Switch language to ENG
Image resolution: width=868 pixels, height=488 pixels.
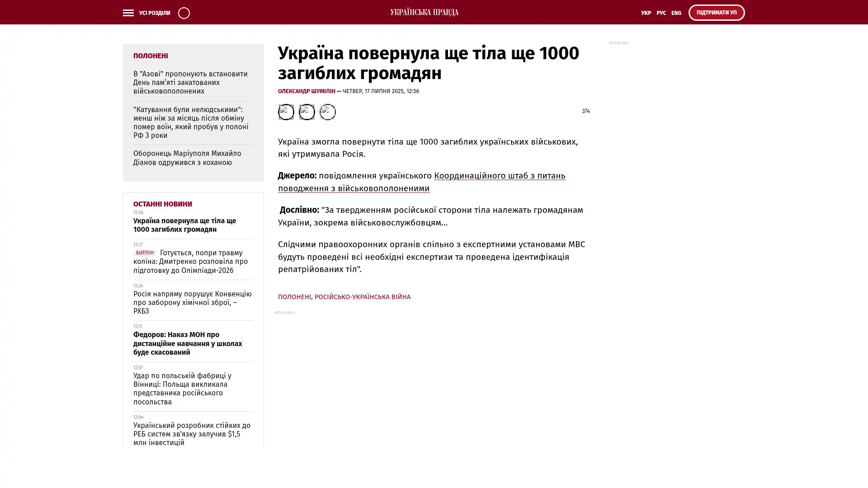click(676, 13)
